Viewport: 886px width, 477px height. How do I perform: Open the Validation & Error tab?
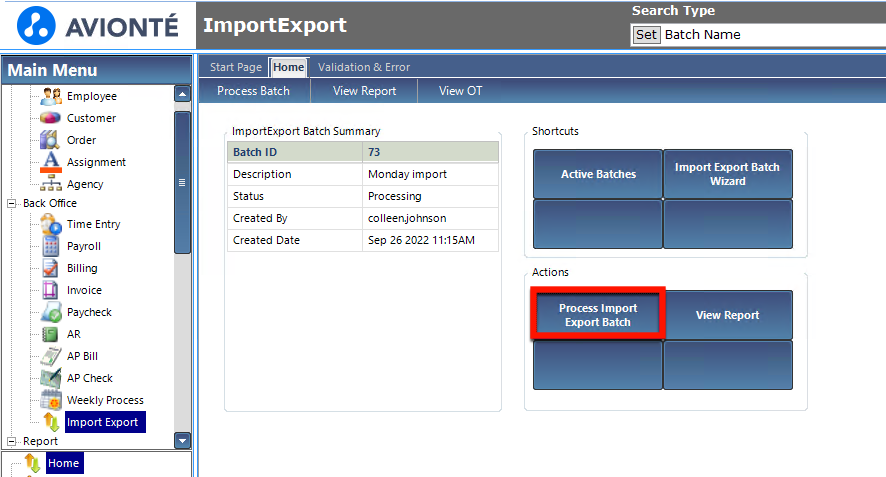pos(364,67)
